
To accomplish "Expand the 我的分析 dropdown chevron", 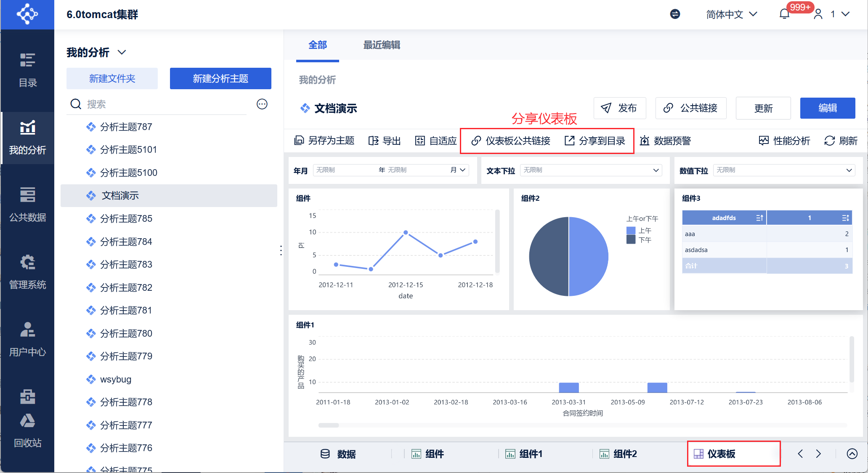I will click(x=122, y=53).
